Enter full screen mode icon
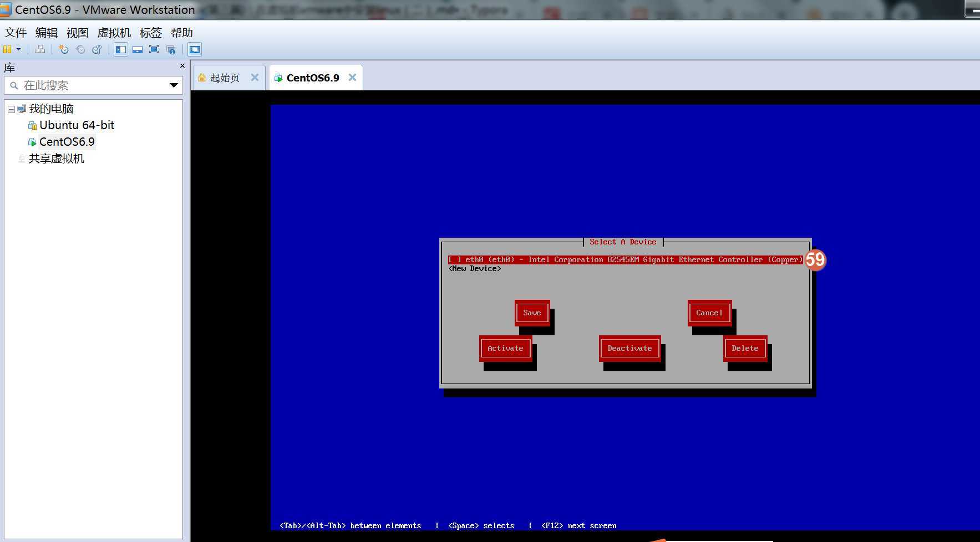The width and height of the screenshot is (980, 542). (154, 49)
